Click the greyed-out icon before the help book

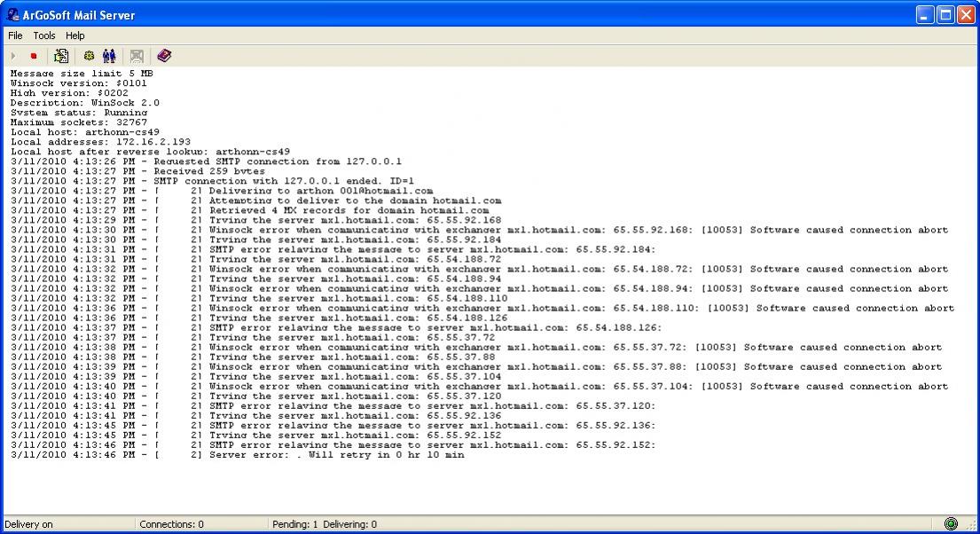point(137,56)
